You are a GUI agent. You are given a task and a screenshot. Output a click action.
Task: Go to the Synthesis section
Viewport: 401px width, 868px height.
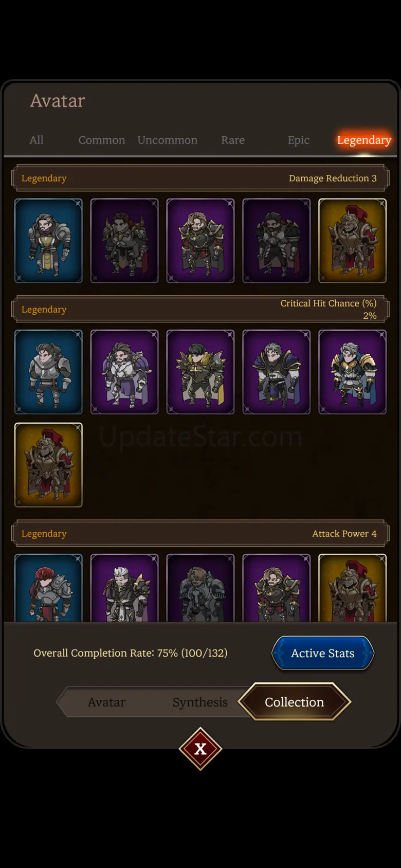click(x=200, y=702)
